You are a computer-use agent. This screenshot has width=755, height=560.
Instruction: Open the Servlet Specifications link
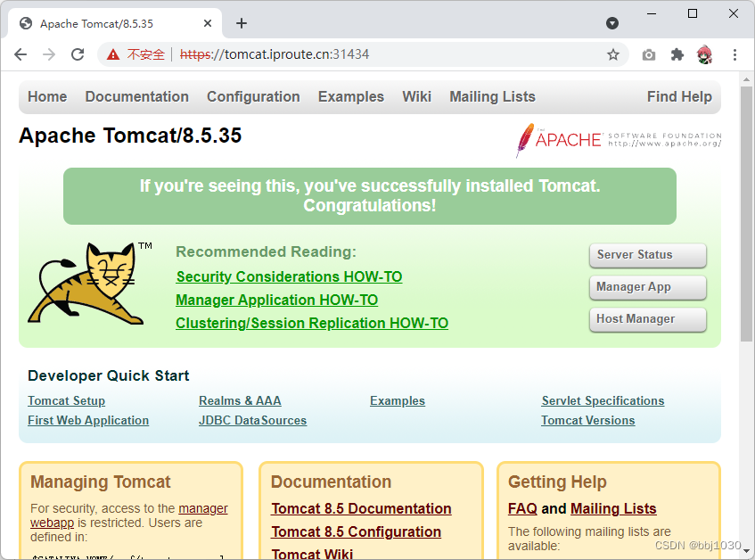(x=603, y=400)
